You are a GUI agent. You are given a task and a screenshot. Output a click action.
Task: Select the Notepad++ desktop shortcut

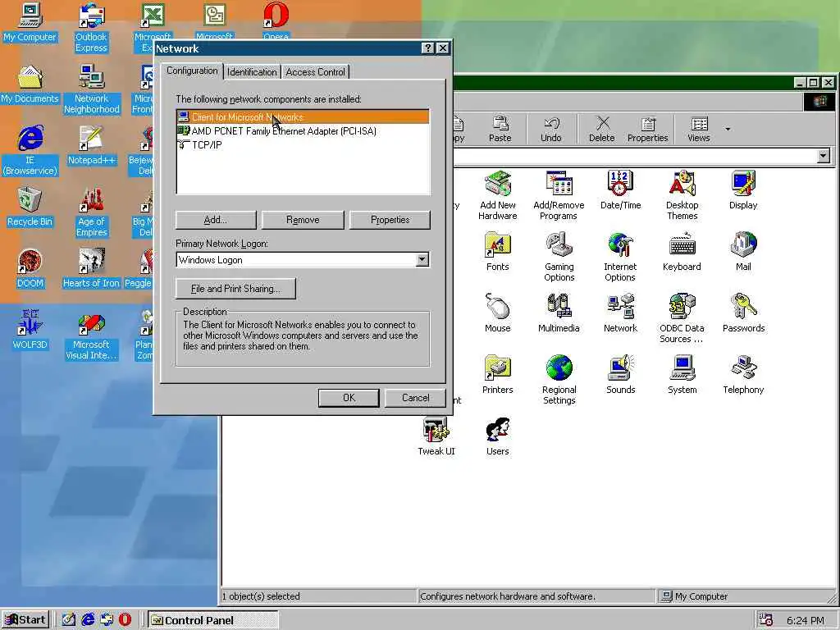click(92, 146)
